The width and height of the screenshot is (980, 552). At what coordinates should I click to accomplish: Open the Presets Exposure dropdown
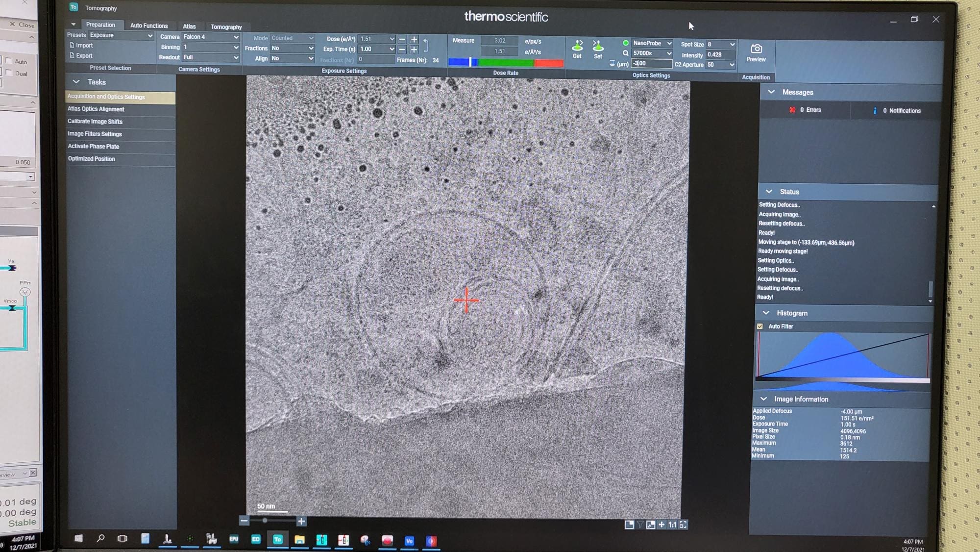pos(121,35)
